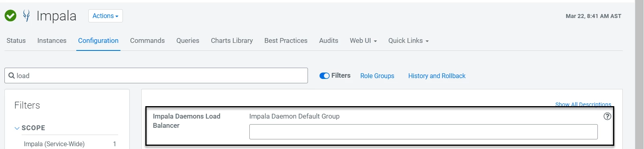Switch to the Status tab

16,40
